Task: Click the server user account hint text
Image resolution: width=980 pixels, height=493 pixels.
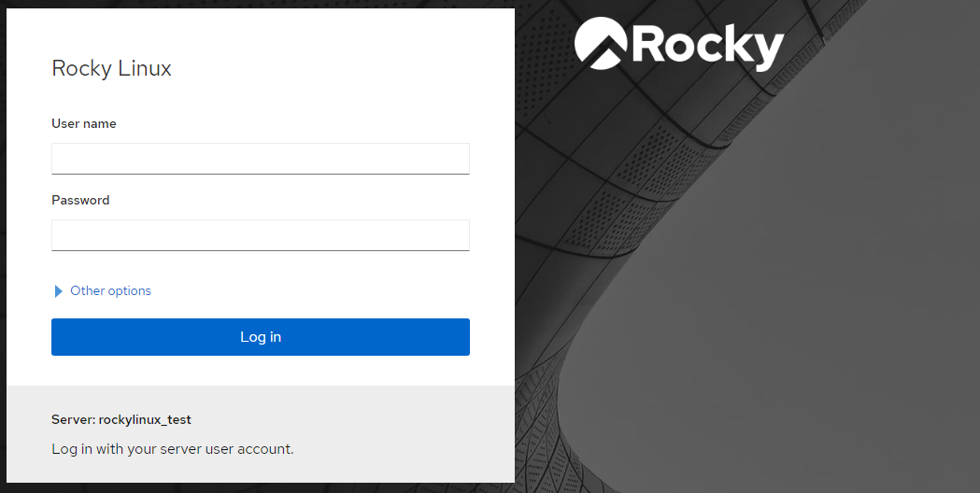Action: point(173,448)
